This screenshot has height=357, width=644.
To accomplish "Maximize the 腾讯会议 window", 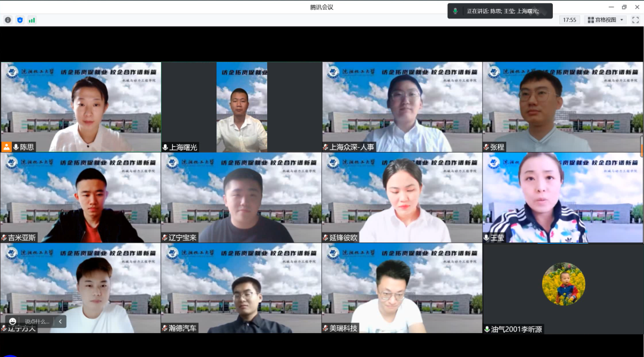I will click(624, 7).
